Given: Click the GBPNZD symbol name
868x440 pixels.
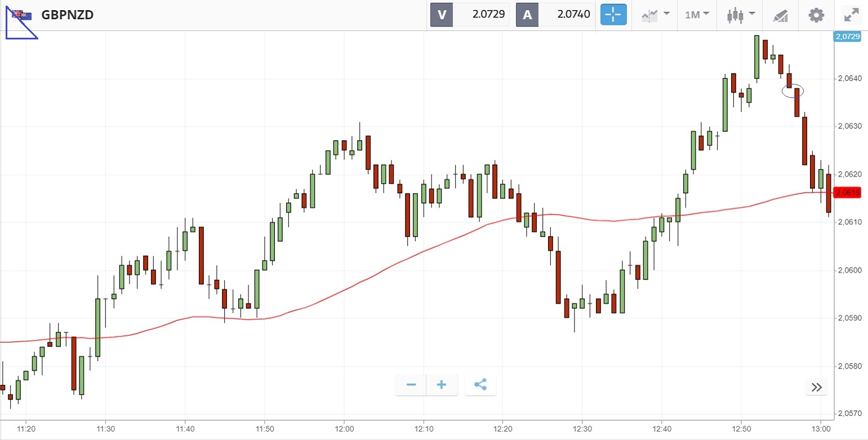Looking at the screenshot, I should (x=67, y=15).
